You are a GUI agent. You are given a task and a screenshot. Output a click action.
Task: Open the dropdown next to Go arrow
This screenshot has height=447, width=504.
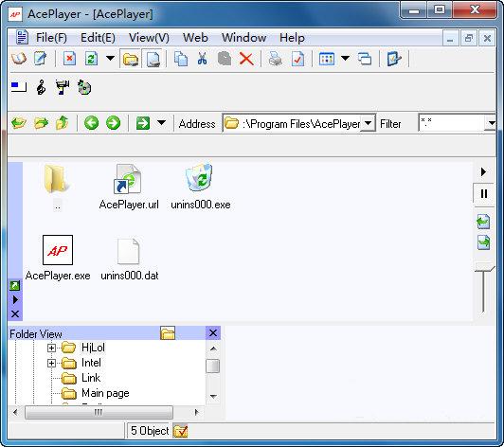[x=161, y=123]
